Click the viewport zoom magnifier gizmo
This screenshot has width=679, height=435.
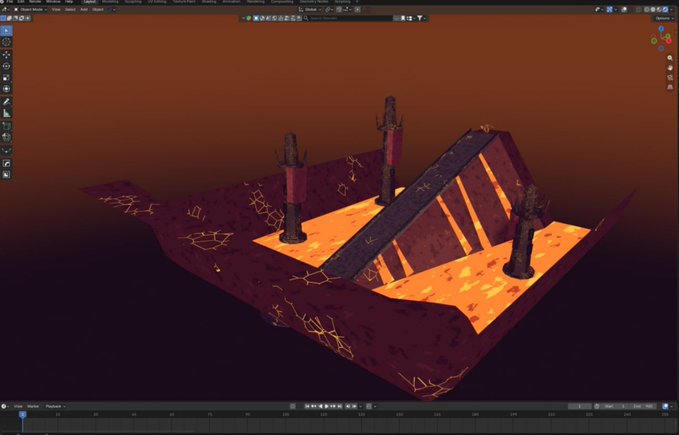670,58
